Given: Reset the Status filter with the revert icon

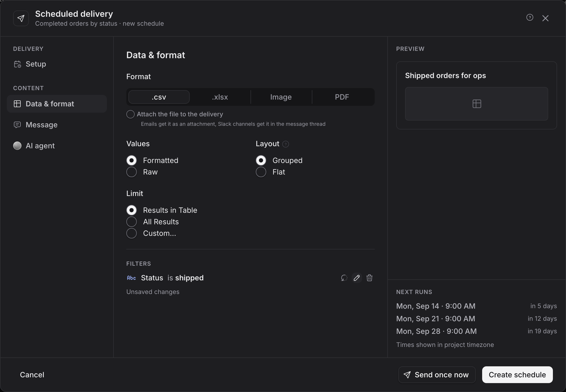Looking at the screenshot, I should 344,278.
